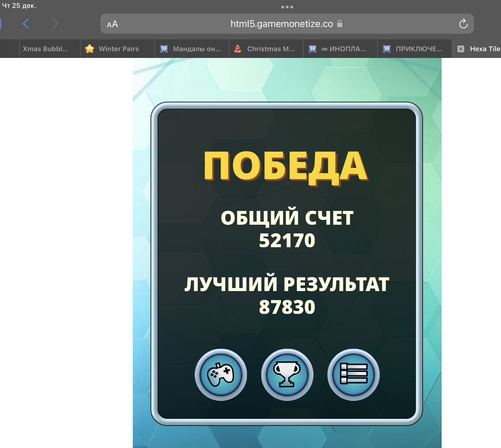Screen dimensions: 501x448
Task: Reload the page with the refresh icon
Action: point(463,24)
